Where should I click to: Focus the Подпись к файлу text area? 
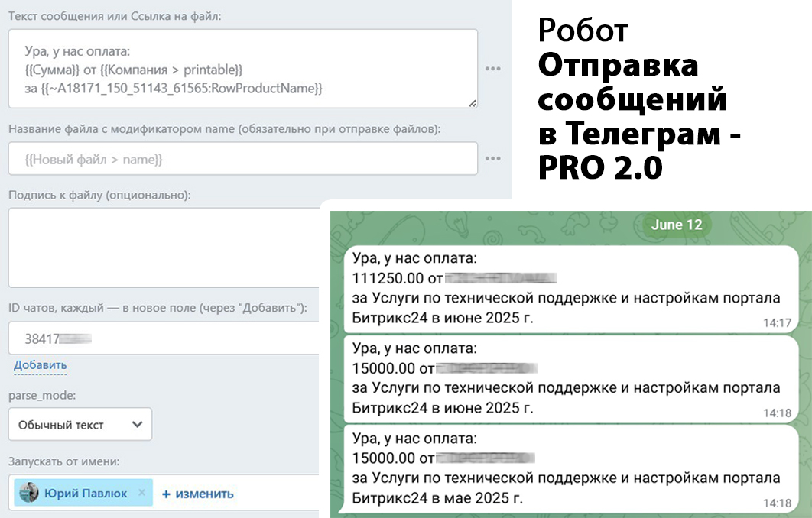(x=164, y=248)
